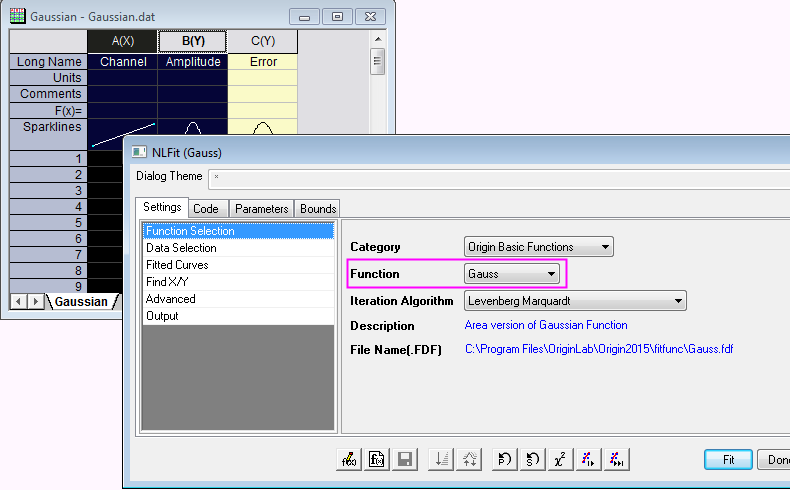The height and width of the screenshot is (490, 790).
Task: Click the create new fitting function icon
Action: 377,459
